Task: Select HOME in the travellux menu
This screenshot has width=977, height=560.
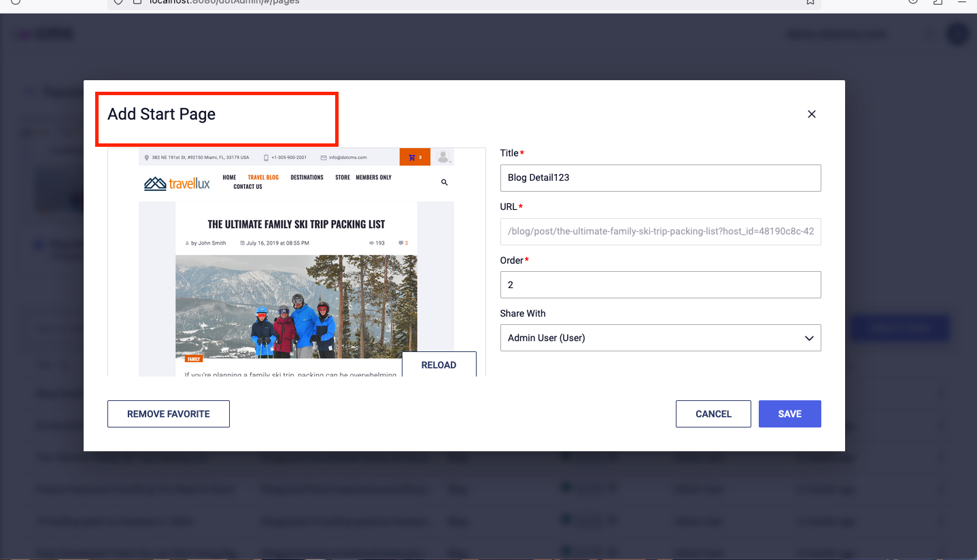Action: pos(229,177)
